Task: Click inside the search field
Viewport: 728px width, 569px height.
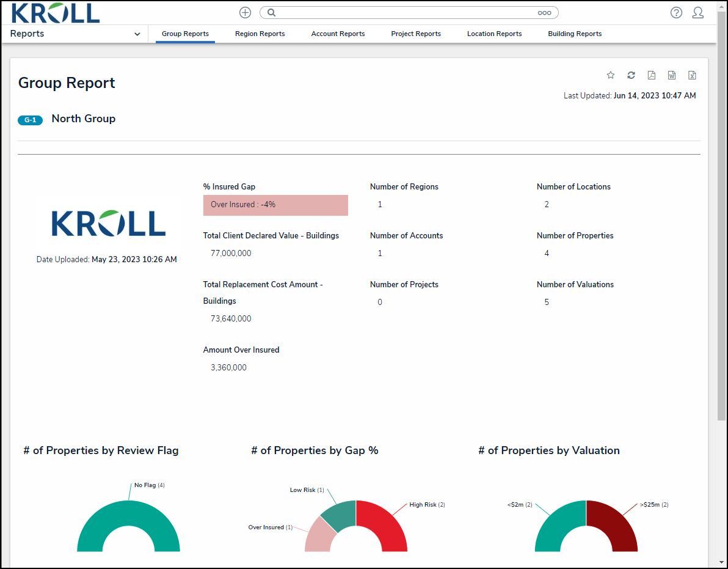Action: [x=409, y=13]
